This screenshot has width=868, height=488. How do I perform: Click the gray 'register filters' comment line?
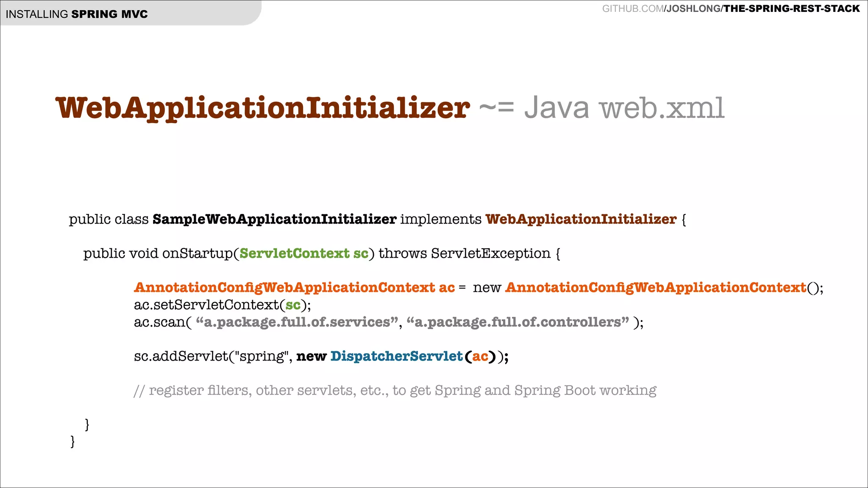pos(395,390)
